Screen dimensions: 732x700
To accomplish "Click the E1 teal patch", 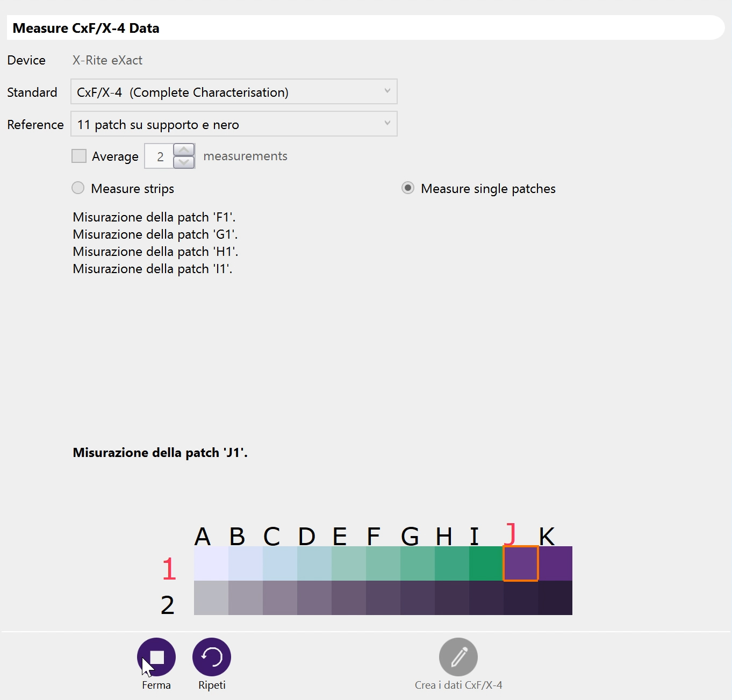I will (x=349, y=563).
